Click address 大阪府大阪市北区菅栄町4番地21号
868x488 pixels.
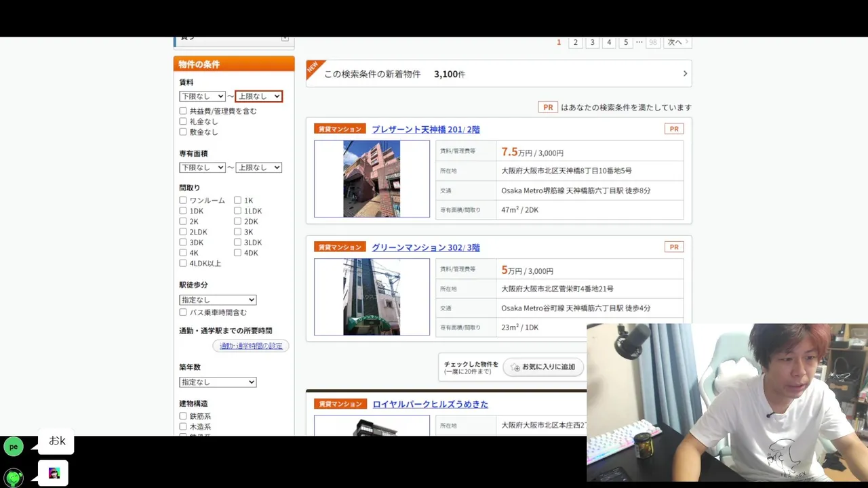click(557, 289)
